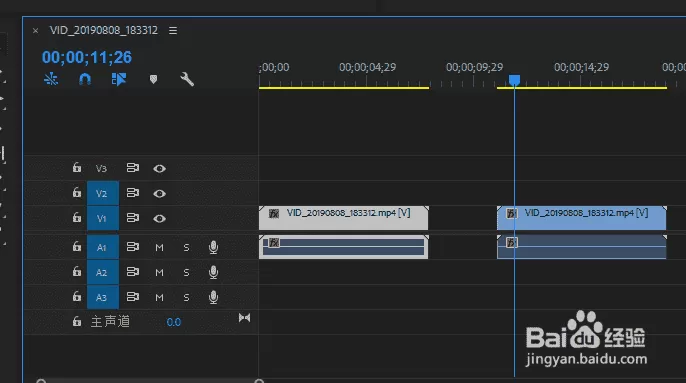Click ruler at 00;00;04;29
The width and height of the screenshot is (686, 383).
coord(367,67)
